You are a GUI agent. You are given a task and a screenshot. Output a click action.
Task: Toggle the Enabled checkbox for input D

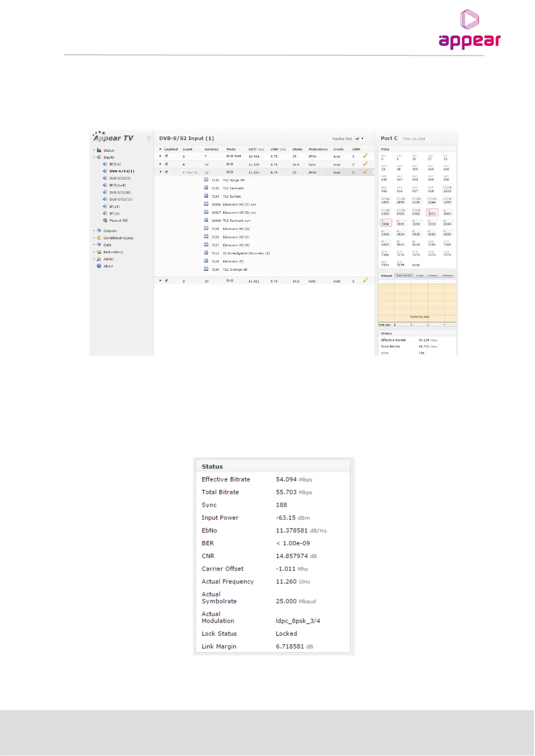(x=167, y=281)
